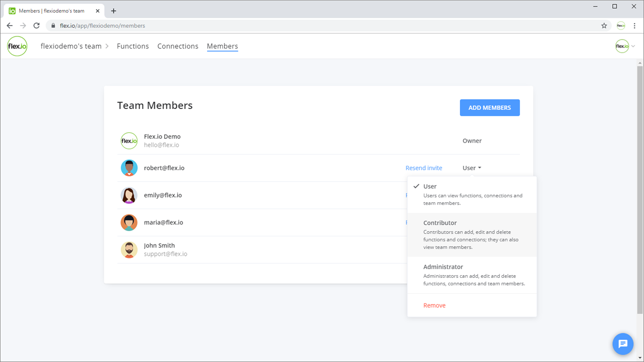Click John Smith name text
The width and height of the screenshot is (644, 362).
(159, 246)
